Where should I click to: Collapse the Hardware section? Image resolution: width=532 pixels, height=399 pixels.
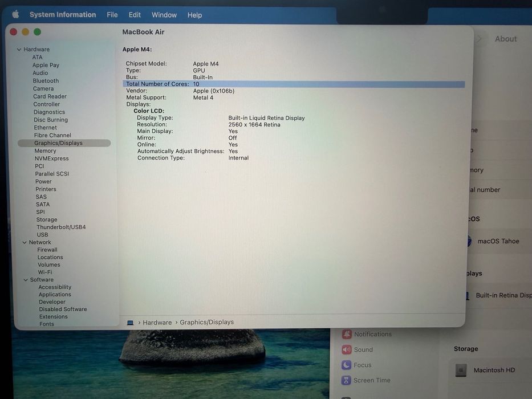(x=19, y=49)
